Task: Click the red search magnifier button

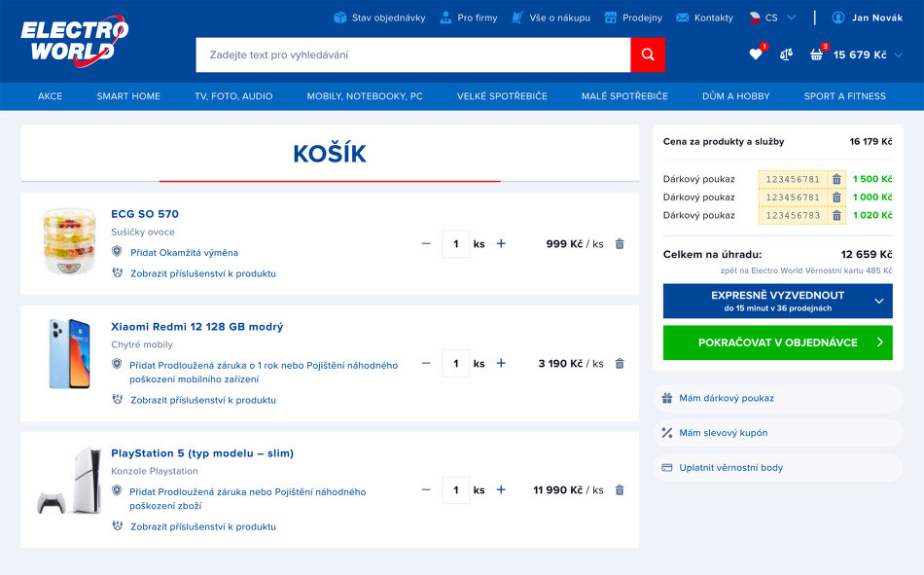Action: click(x=648, y=55)
